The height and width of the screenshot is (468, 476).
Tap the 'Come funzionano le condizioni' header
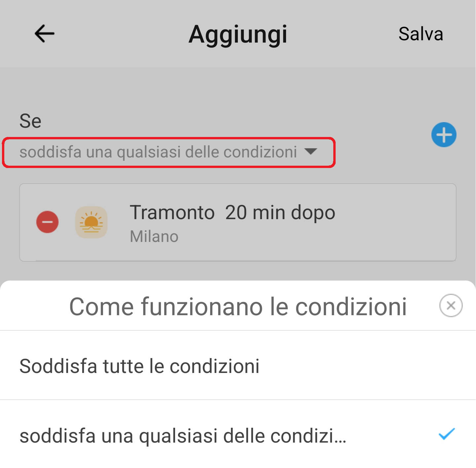pos(238,307)
